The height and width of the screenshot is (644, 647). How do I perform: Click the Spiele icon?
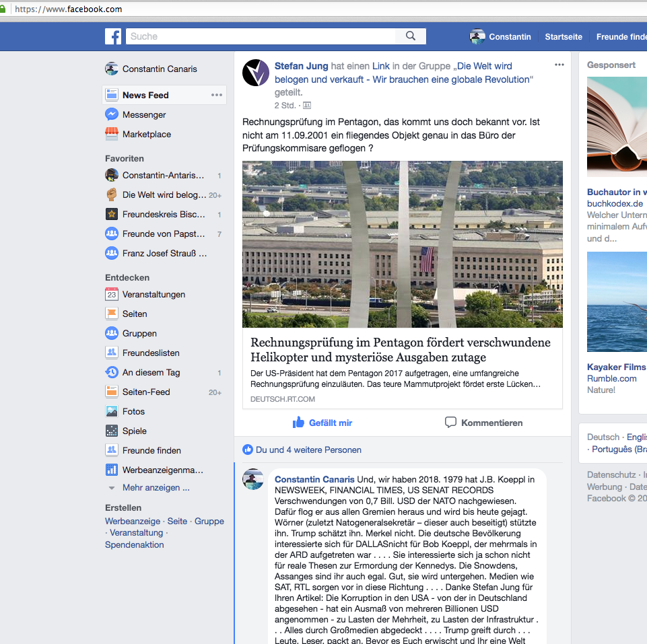click(x=111, y=431)
